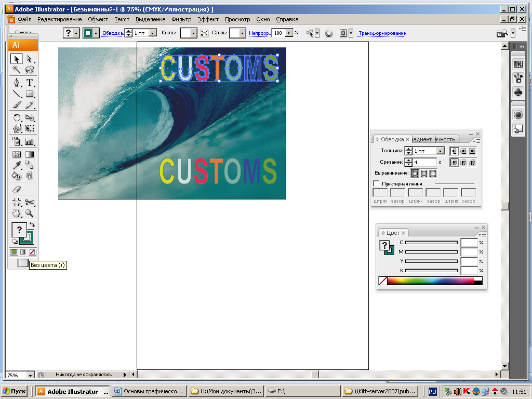Click the Пуск start button
This screenshot has width=532, height=399.
(14, 391)
